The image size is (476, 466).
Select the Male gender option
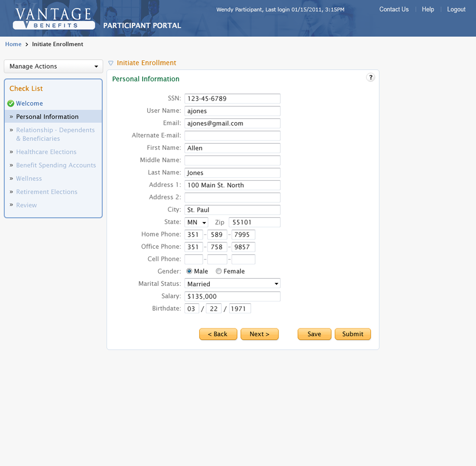click(x=189, y=271)
